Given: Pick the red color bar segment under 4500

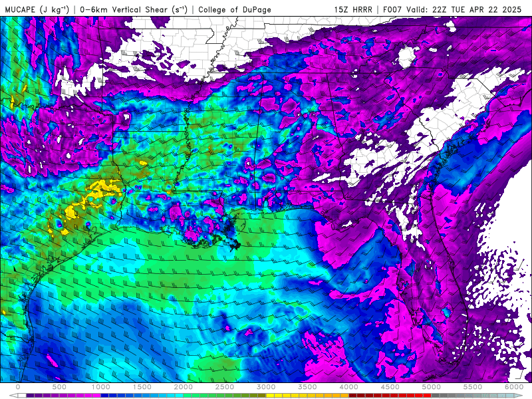Looking at the screenshot, I should tap(394, 396).
